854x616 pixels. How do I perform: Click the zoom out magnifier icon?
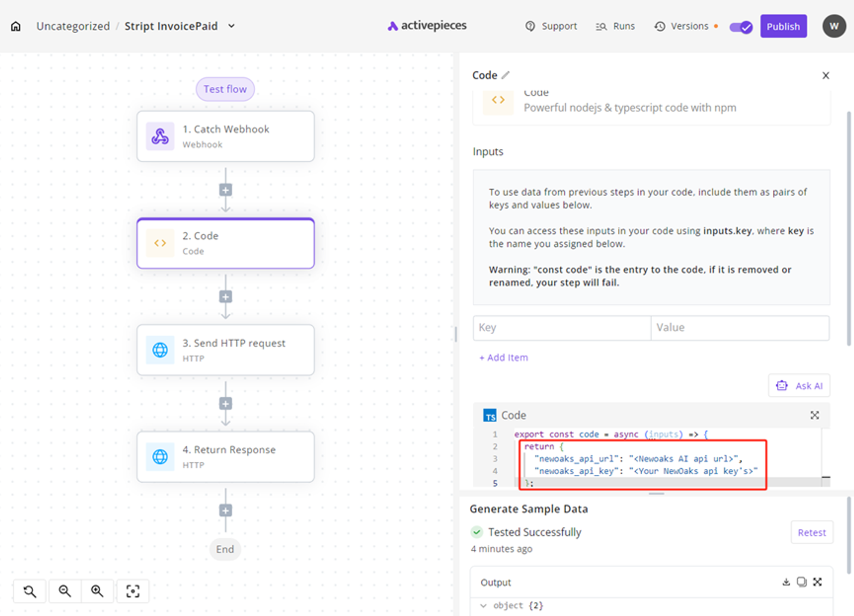coord(65,591)
